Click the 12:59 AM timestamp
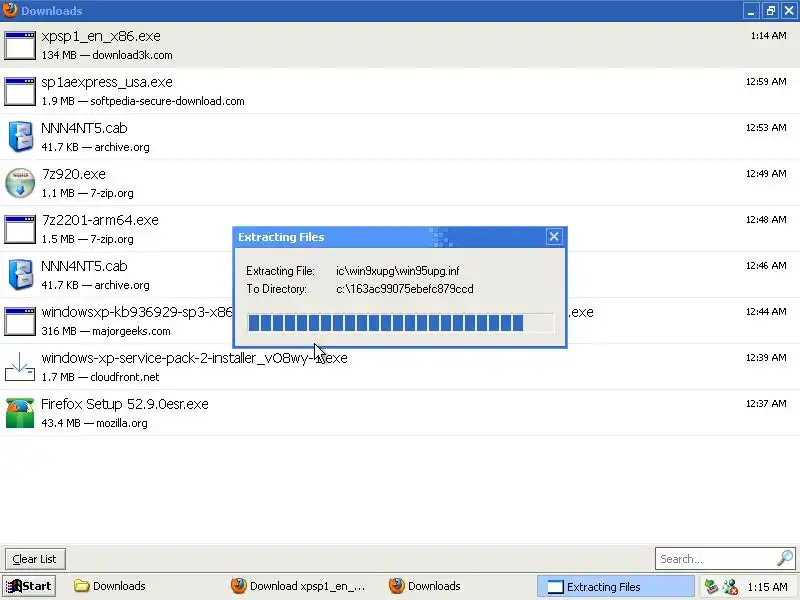Image resolution: width=800 pixels, height=600 pixels. 766,82
